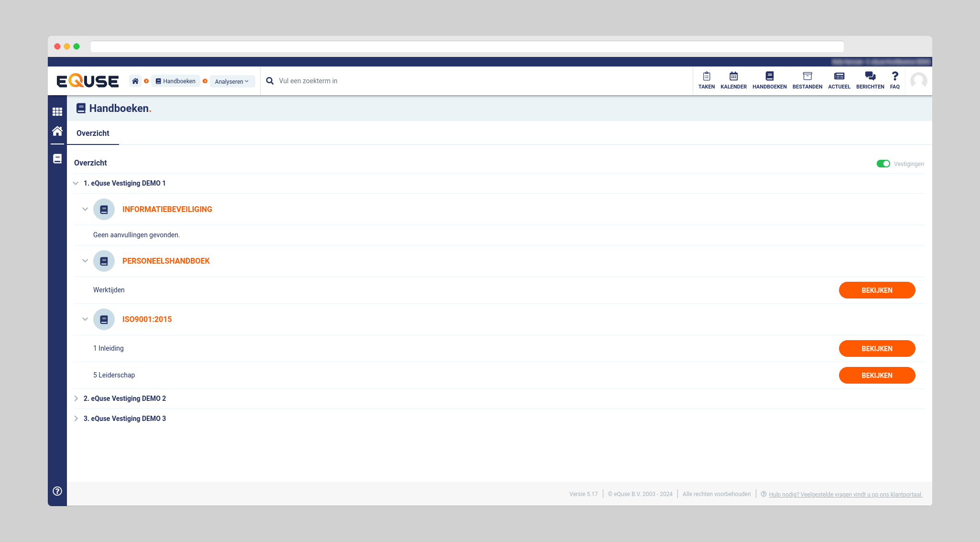Image resolution: width=980 pixels, height=542 pixels.
Task: Select the Overzicht tab
Action: (93, 133)
